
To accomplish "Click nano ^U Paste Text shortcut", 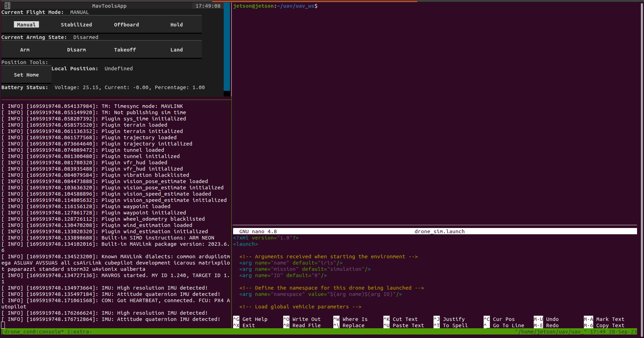I will (404, 325).
